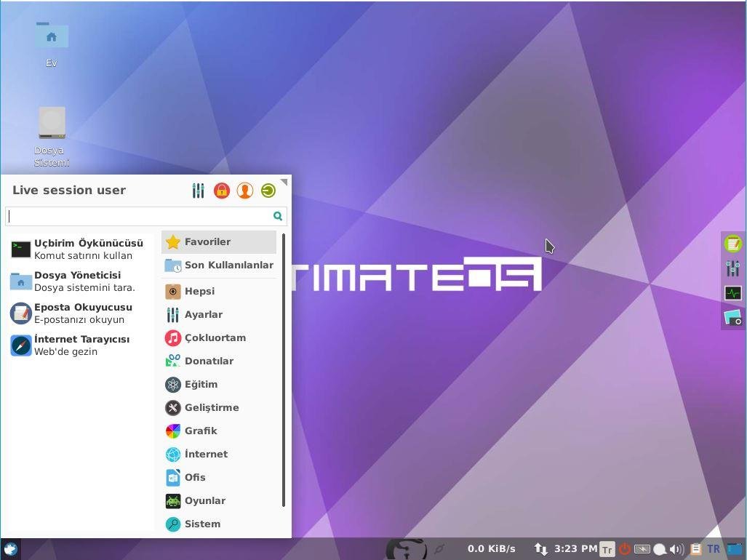
Task: Open the İnternet category
Action: click(219, 455)
